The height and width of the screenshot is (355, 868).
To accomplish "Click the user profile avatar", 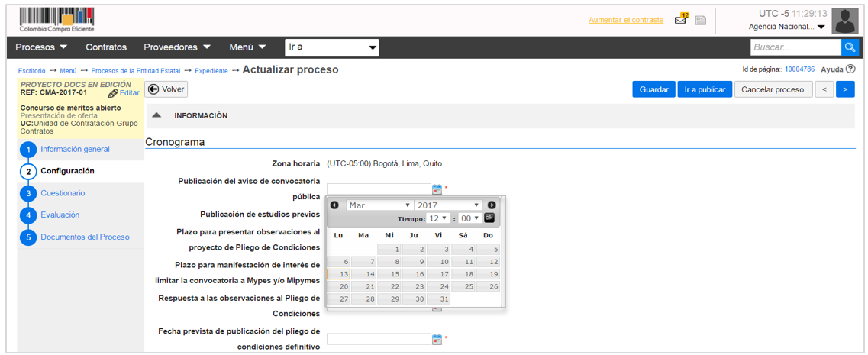I will click(x=844, y=21).
